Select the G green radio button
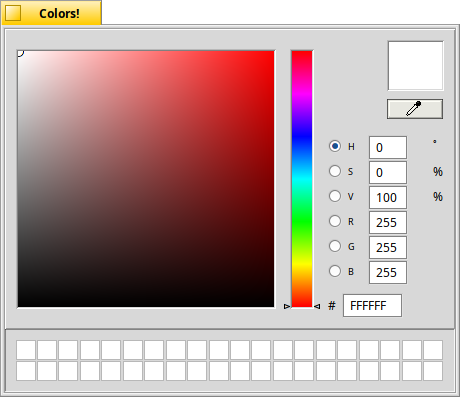The image size is (460, 397). [x=335, y=246]
